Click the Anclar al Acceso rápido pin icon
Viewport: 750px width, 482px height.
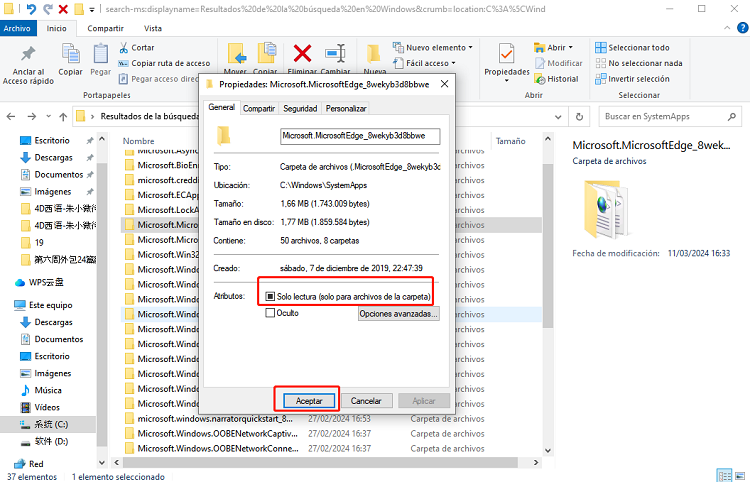pyautogui.click(x=28, y=54)
